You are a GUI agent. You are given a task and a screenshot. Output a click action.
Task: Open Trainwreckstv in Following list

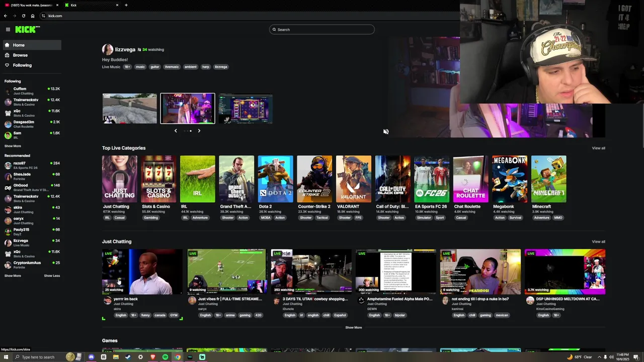tap(32, 102)
